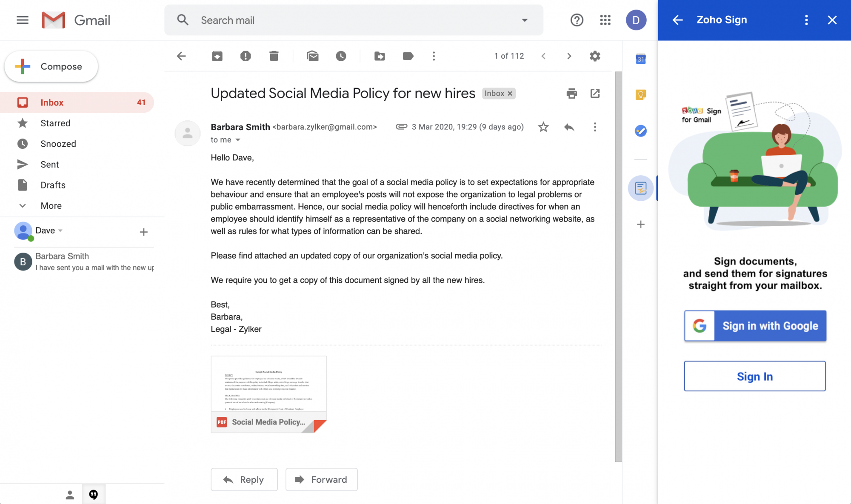This screenshot has width=851, height=504.
Task: Mark the email as unread
Action: coord(313,56)
